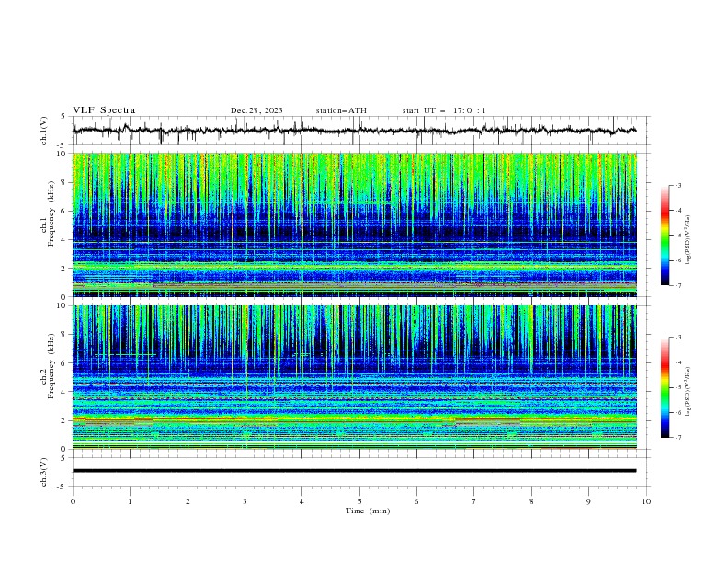Image resolution: width=728 pixels, height=563 pixels.
Task: Click the ch.2 PSD color scale bar
Action: tap(665, 387)
